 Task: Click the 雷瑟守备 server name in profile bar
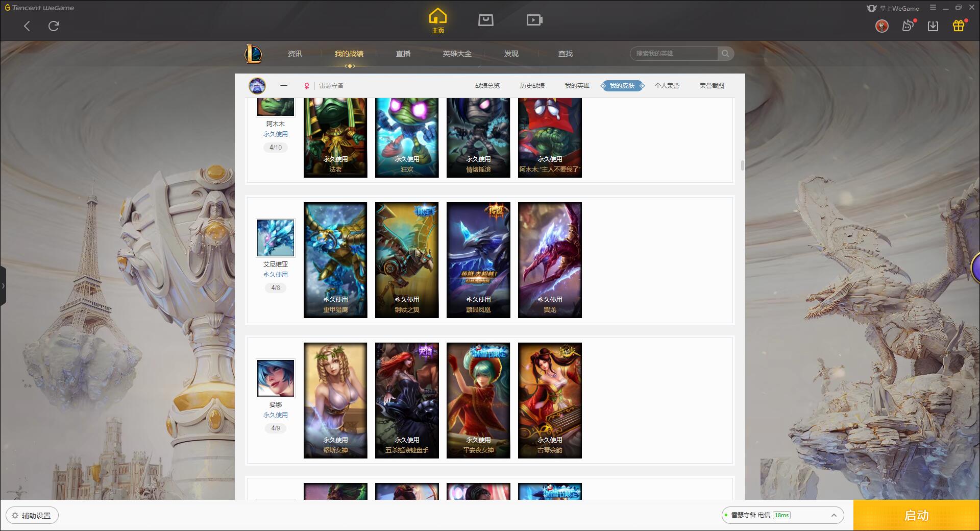331,86
